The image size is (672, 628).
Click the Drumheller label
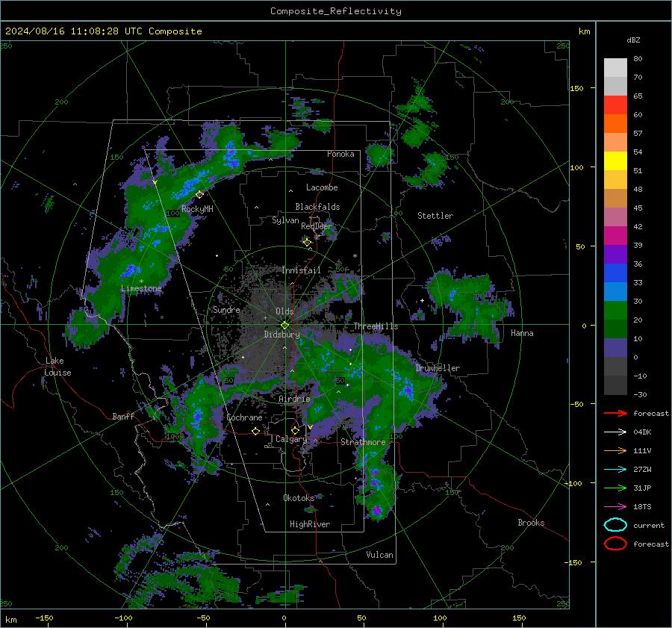[x=438, y=368]
